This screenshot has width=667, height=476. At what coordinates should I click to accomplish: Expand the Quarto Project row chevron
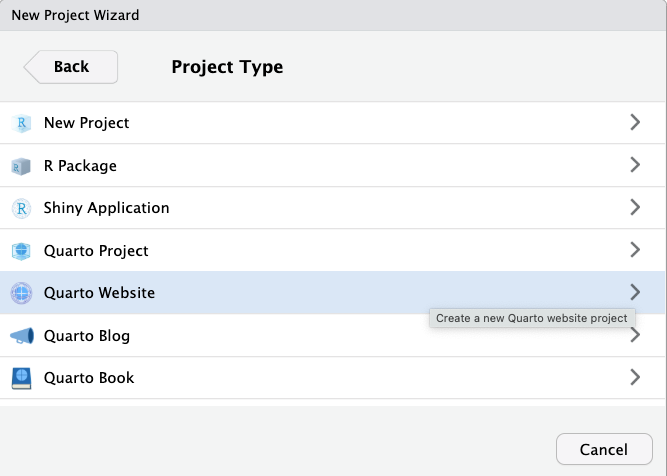(635, 250)
